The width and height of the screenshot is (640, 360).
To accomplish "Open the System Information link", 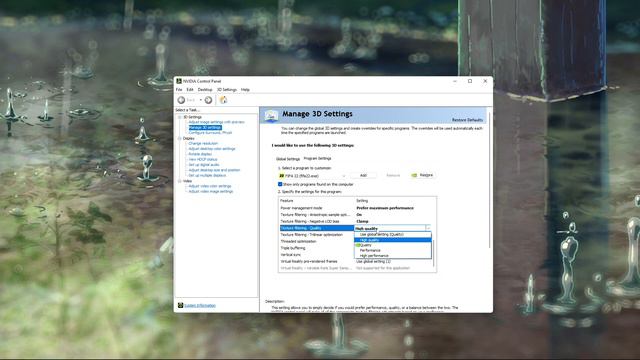I will pyautogui.click(x=200, y=305).
